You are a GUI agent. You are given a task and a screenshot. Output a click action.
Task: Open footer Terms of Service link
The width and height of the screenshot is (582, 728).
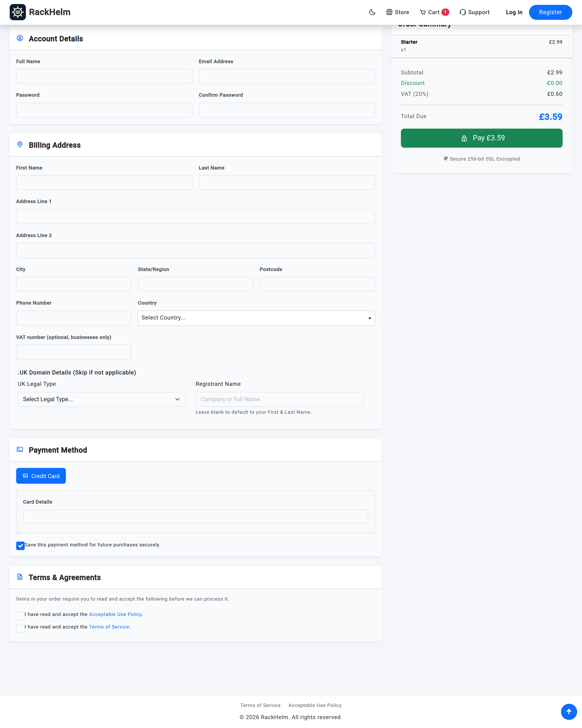click(260, 705)
